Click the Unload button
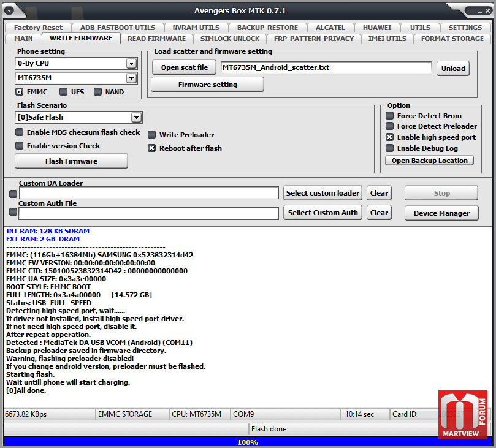The height and width of the screenshot is (448, 496). 453,69
